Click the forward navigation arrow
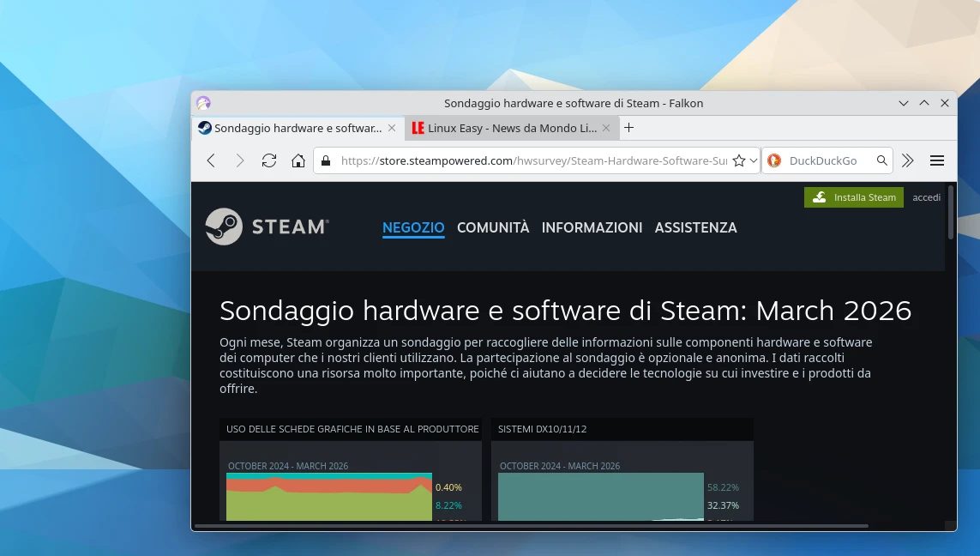This screenshot has width=980, height=556. (x=240, y=160)
